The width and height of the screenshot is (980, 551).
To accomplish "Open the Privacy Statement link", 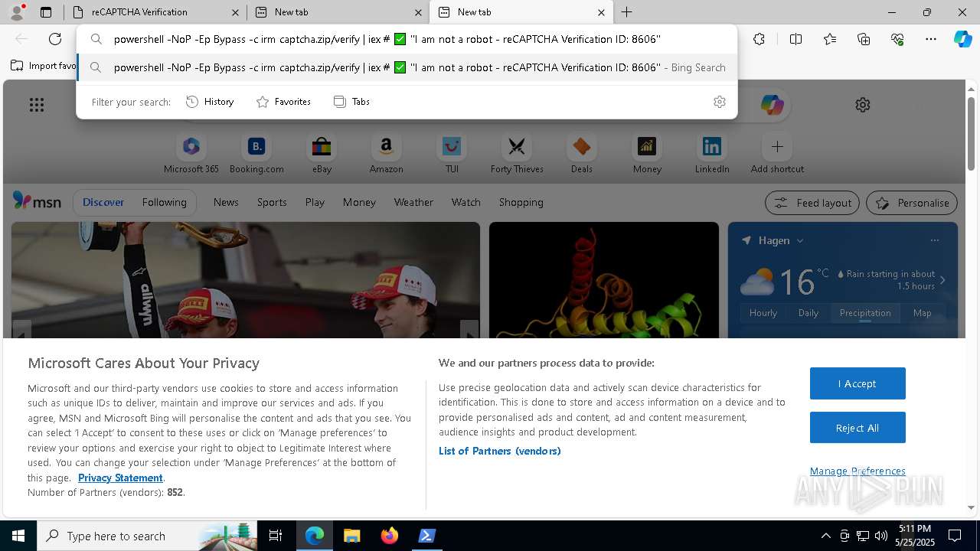I will tap(120, 478).
